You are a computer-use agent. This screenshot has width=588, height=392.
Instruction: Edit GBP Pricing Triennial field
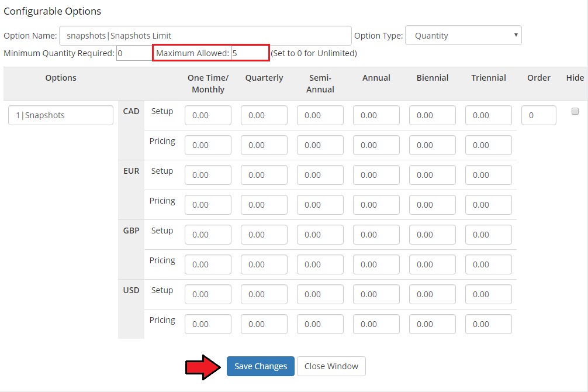tap(489, 264)
